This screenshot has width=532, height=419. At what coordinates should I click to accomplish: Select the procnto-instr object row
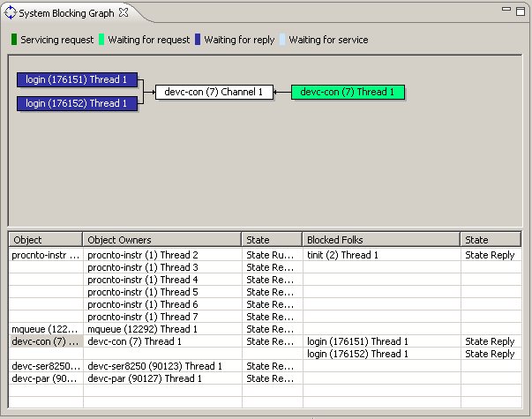coord(45,255)
